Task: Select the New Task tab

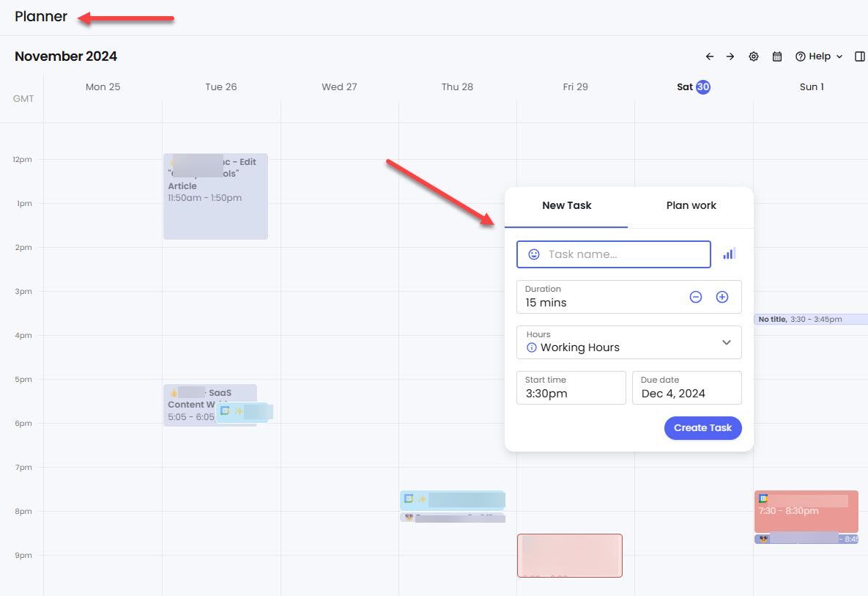Action: tap(566, 205)
